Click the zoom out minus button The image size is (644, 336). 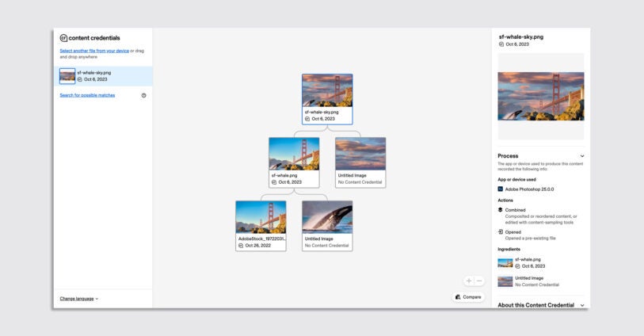[x=479, y=281]
